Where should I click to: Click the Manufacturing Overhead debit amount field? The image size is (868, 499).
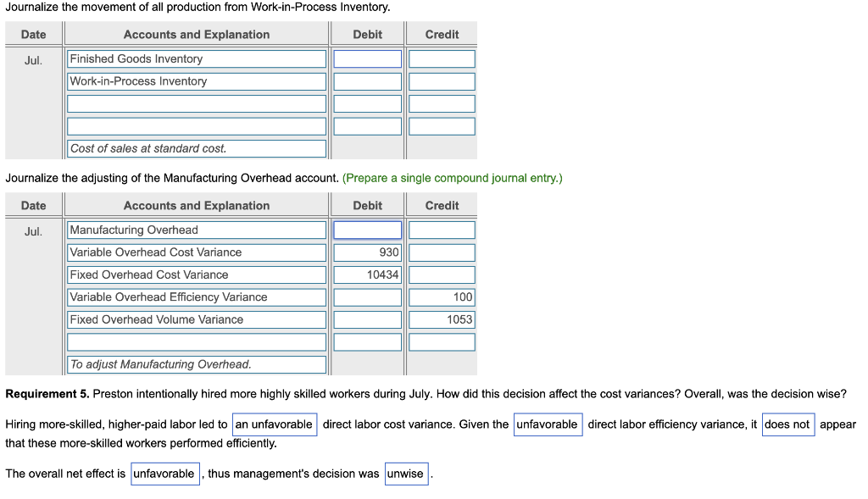(366, 230)
